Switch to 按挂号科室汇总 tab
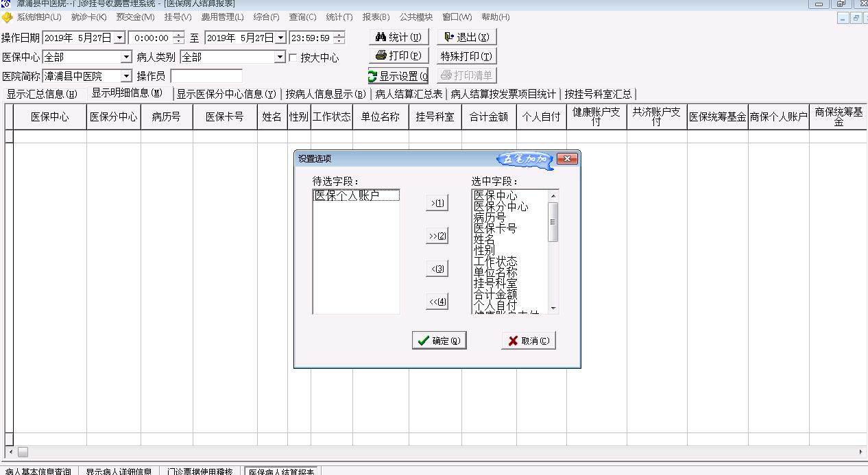Screen dimensions: 868x475 [598, 94]
